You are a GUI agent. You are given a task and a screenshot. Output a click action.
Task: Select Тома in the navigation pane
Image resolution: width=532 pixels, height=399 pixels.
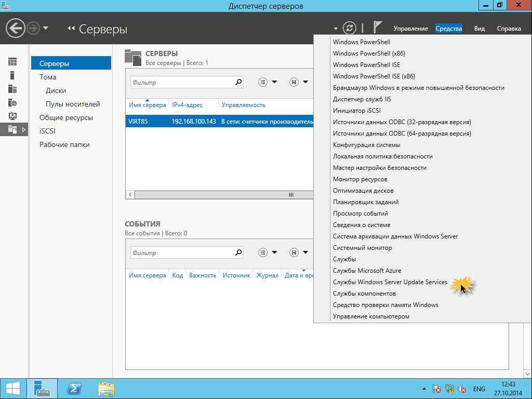coord(48,77)
